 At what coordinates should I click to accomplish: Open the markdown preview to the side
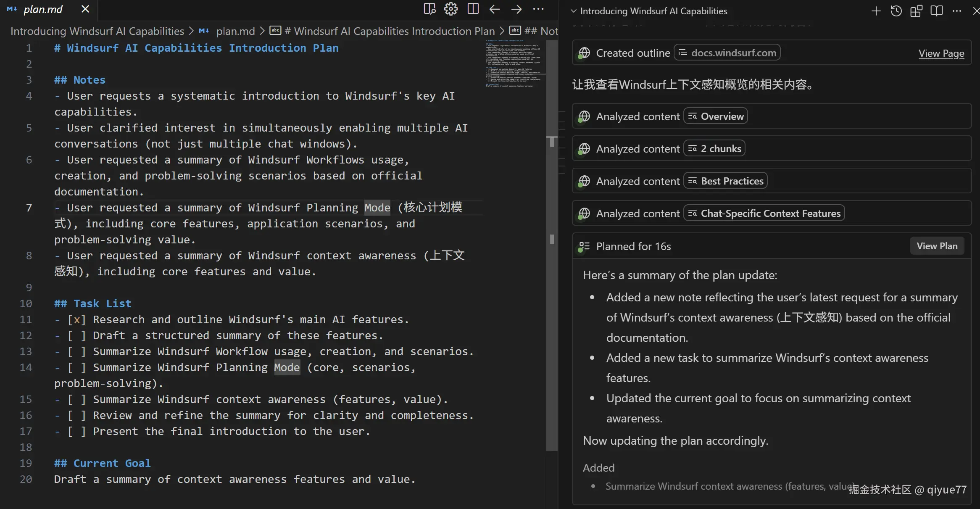tap(429, 9)
